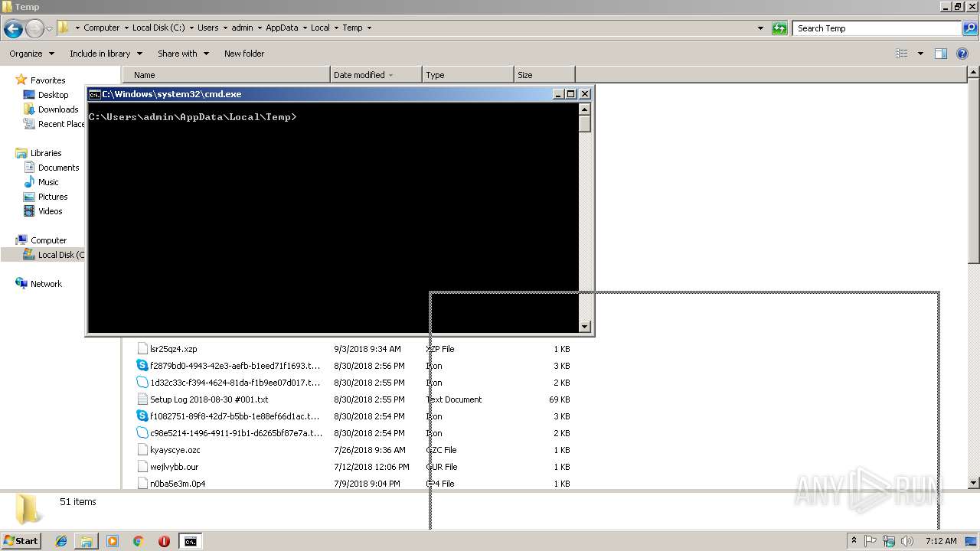The image size is (980, 551).
Task: Open Action Center flag tray icon
Action: coord(871,541)
